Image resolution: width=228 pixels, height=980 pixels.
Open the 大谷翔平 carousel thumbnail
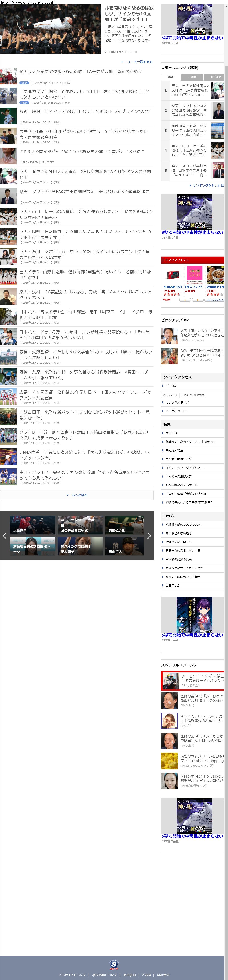(x=33, y=525)
